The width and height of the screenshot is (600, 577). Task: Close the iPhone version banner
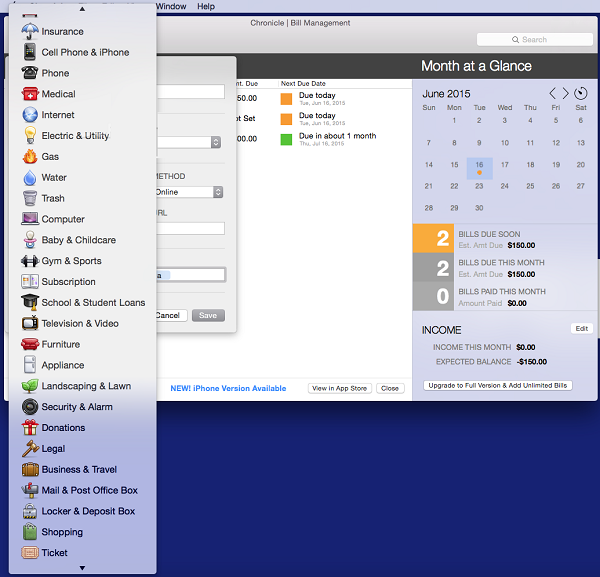click(390, 388)
